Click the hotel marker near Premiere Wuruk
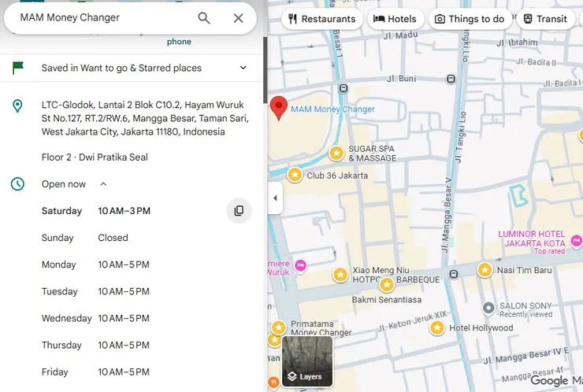Viewport: 583px width, 392px height. [300, 266]
